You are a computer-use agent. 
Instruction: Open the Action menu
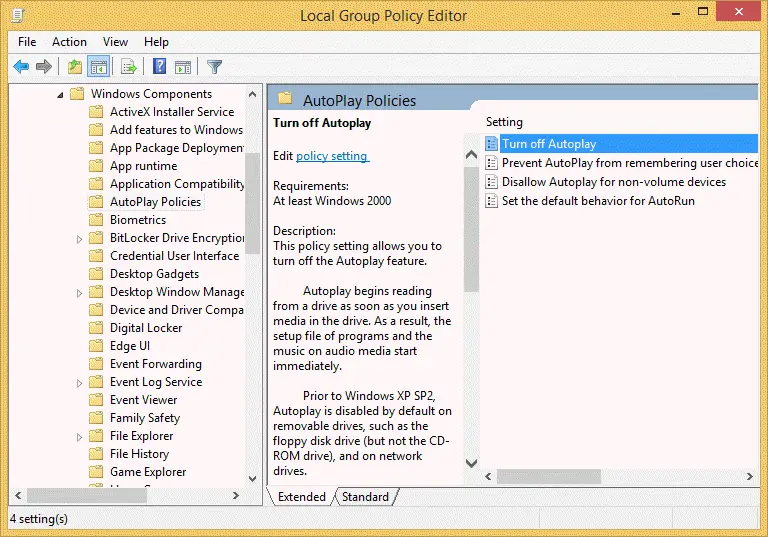click(69, 42)
